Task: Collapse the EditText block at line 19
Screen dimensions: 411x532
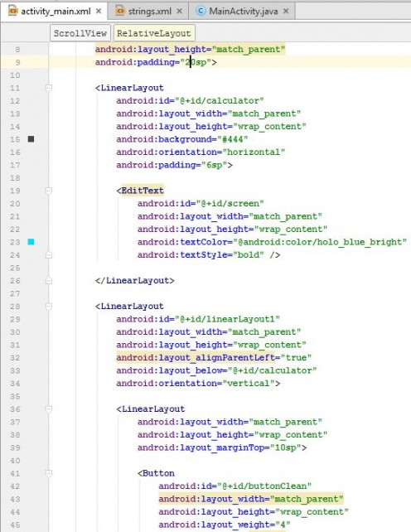Action: pos(49,191)
